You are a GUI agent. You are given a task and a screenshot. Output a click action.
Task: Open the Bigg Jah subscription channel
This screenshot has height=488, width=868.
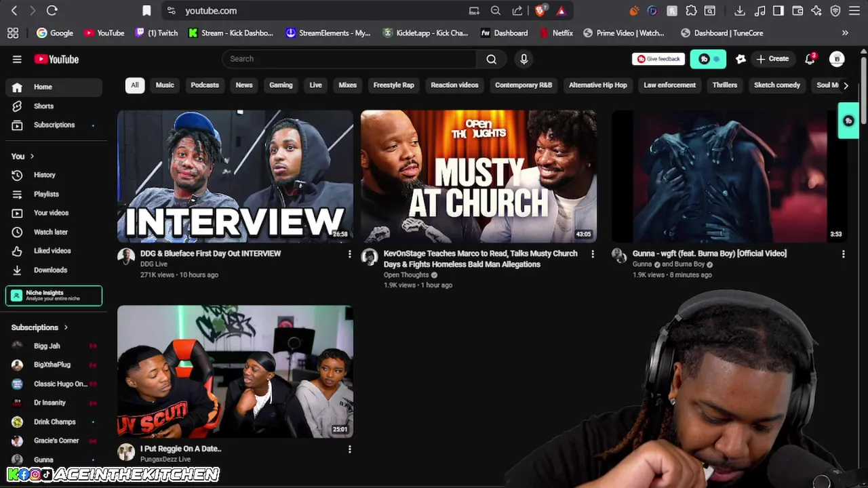click(x=54, y=346)
